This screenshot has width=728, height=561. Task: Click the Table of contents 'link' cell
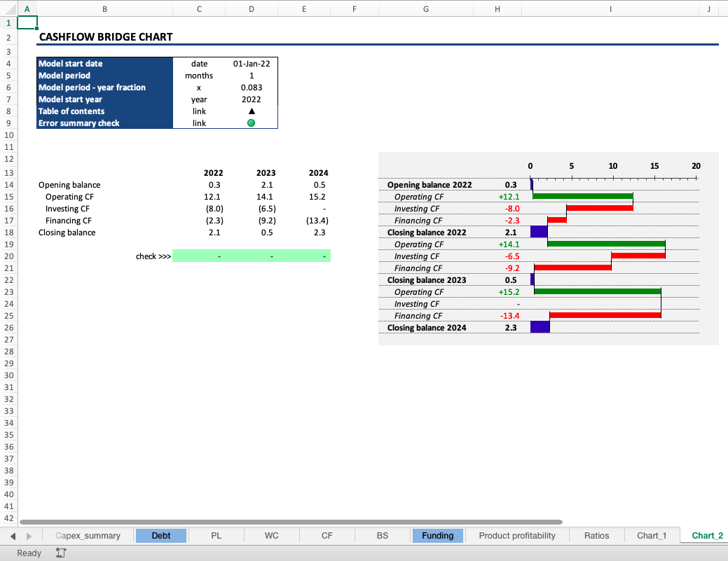[199, 111]
